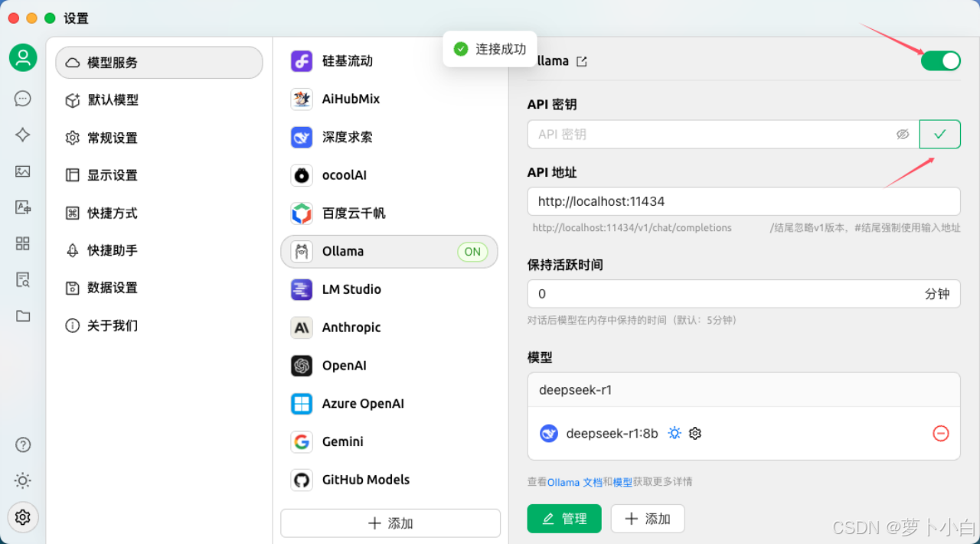
Task: Focus the API 地址 input field
Action: [x=743, y=201]
